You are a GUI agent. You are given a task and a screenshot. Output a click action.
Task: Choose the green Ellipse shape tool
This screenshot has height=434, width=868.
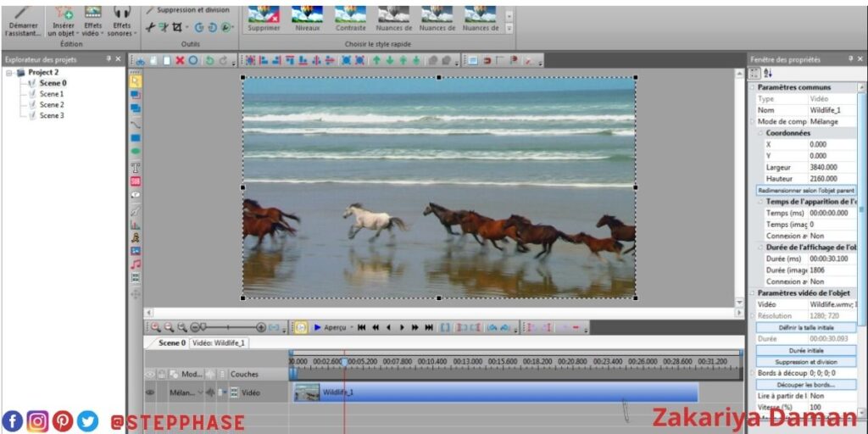[135, 151]
